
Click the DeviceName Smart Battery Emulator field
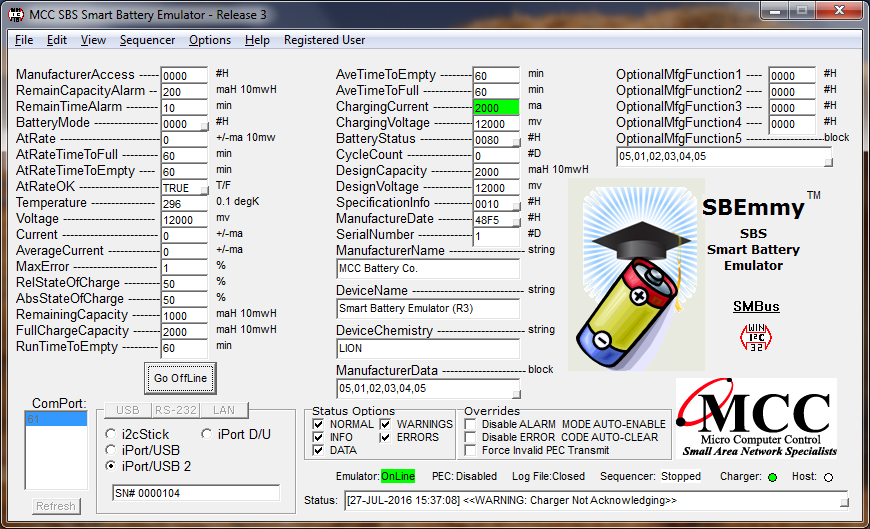(428, 309)
